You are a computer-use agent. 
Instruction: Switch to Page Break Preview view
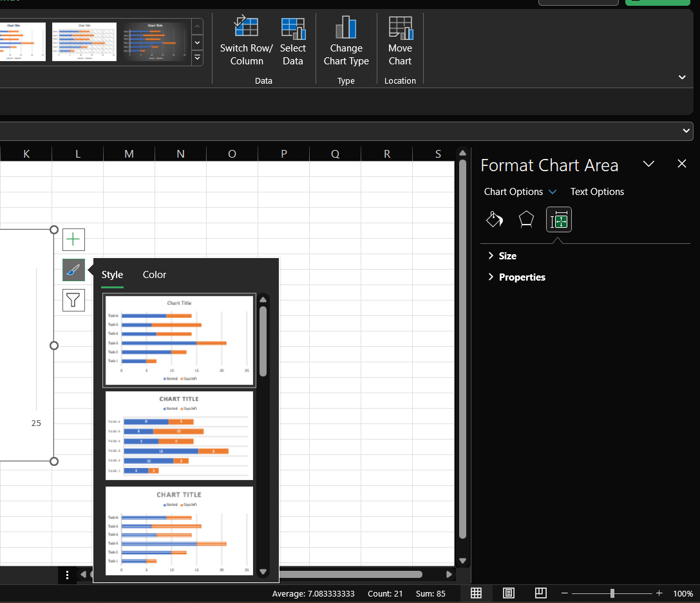(541, 593)
